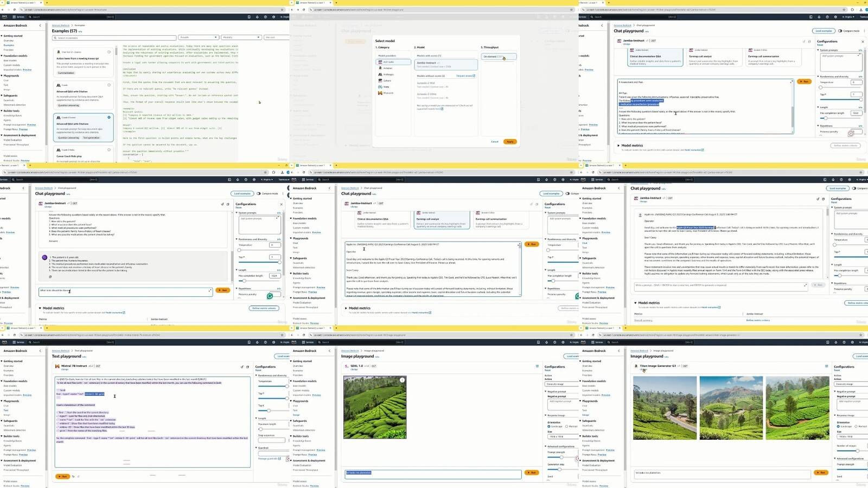Open Modality filter dropdown on Examples page
The height and width of the screenshot is (488, 868).
tap(241, 37)
